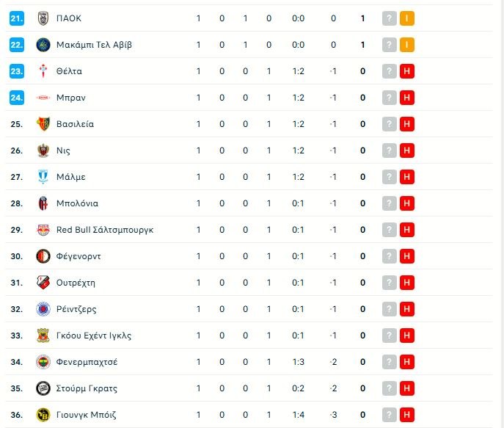The width and height of the screenshot is (504, 428).
Task: Open the Νις team page link
Action: [x=63, y=150]
